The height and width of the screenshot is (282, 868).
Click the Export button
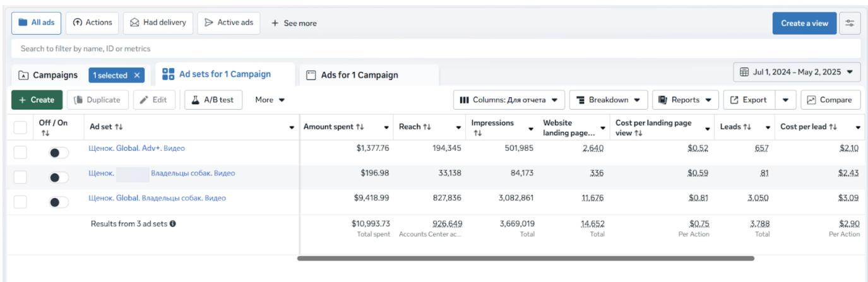[749, 100]
